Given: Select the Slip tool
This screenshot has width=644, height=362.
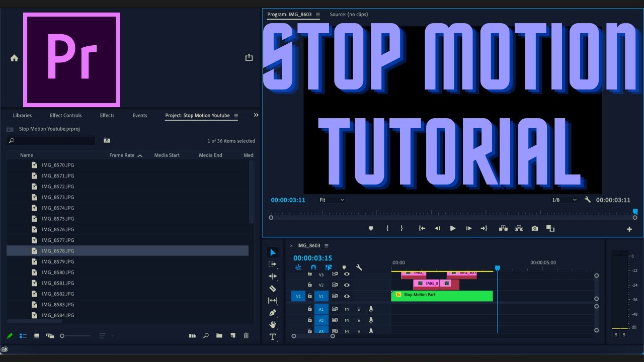Looking at the screenshot, I should coord(273,301).
